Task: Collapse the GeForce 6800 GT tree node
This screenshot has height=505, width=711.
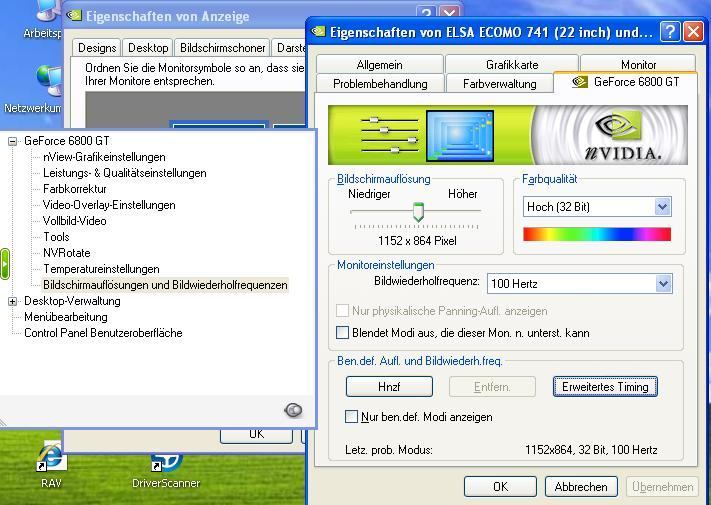Action: coord(12,141)
